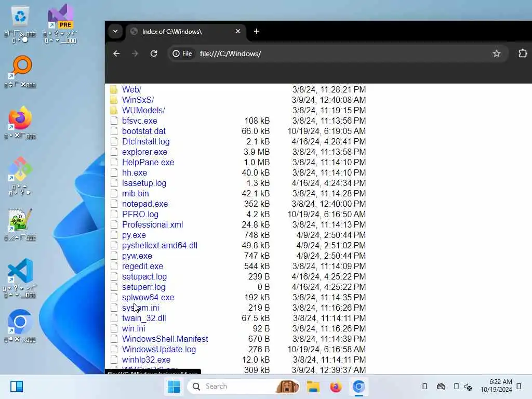The image size is (532, 399).
Task: Open the tab search dropdown chevron
Action: (115, 31)
